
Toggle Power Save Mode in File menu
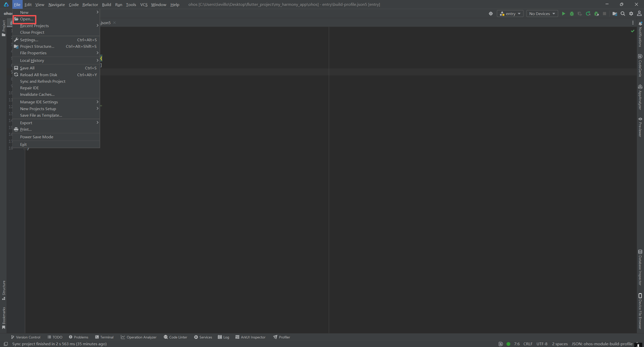coord(37,137)
